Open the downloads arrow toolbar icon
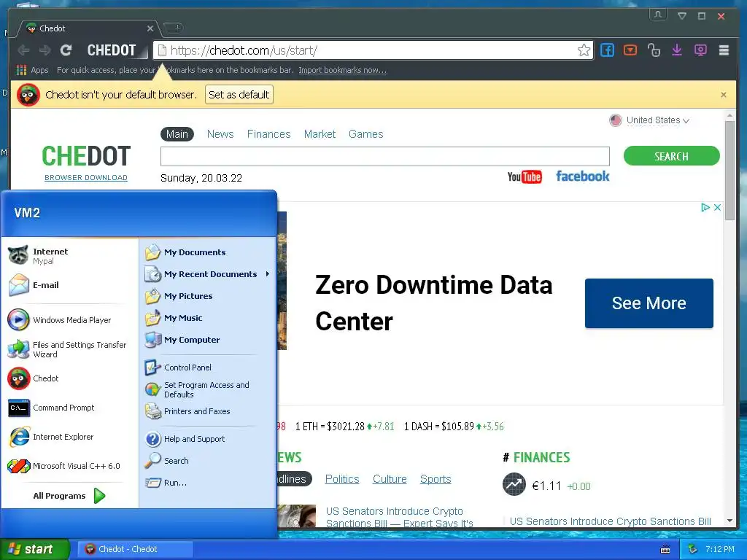This screenshot has width=747, height=560. tap(677, 50)
